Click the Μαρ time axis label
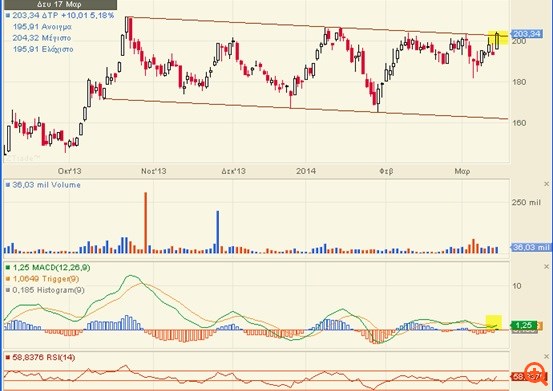553x391 pixels. [x=462, y=171]
